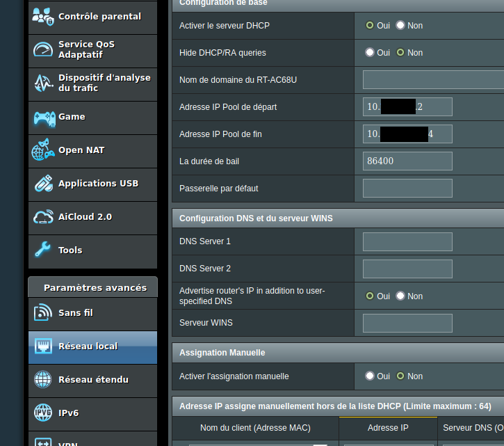
Task: Click the Service QoS Adaptatif gauge icon
Action: (x=43, y=49)
